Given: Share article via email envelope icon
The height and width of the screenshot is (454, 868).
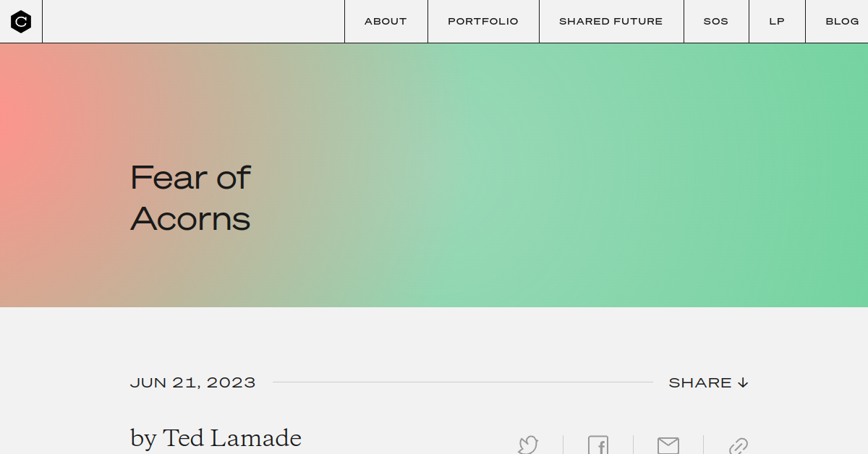Looking at the screenshot, I should pos(668,445).
